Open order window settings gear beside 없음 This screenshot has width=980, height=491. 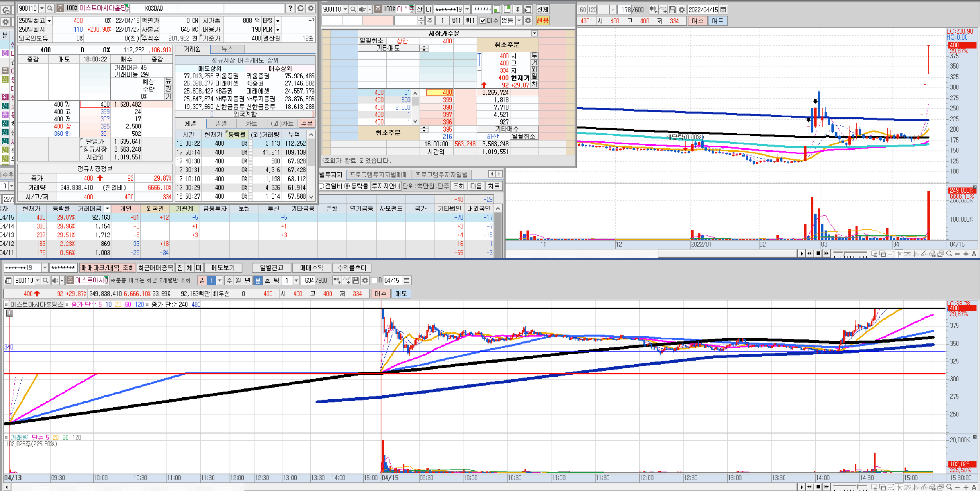[528, 20]
